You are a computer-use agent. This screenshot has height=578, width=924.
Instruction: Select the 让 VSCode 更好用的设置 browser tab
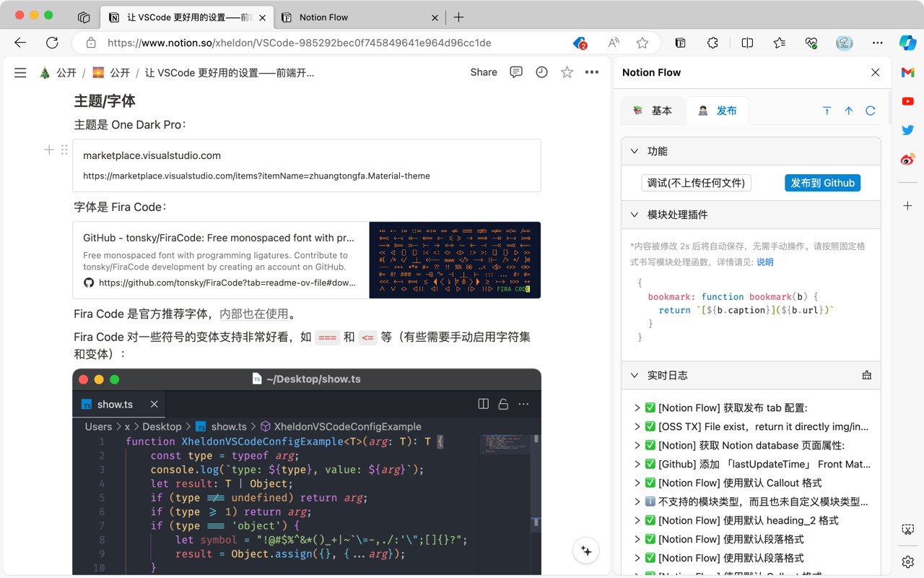tap(187, 17)
